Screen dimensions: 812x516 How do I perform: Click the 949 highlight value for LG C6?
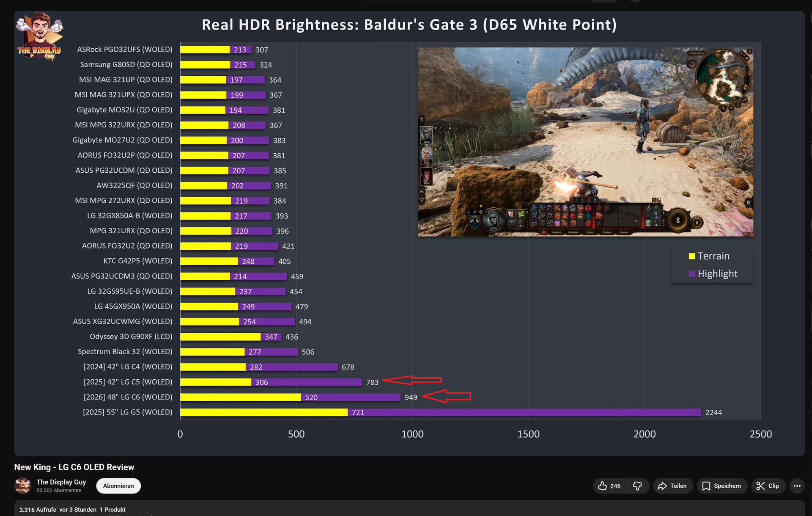point(411,397)
